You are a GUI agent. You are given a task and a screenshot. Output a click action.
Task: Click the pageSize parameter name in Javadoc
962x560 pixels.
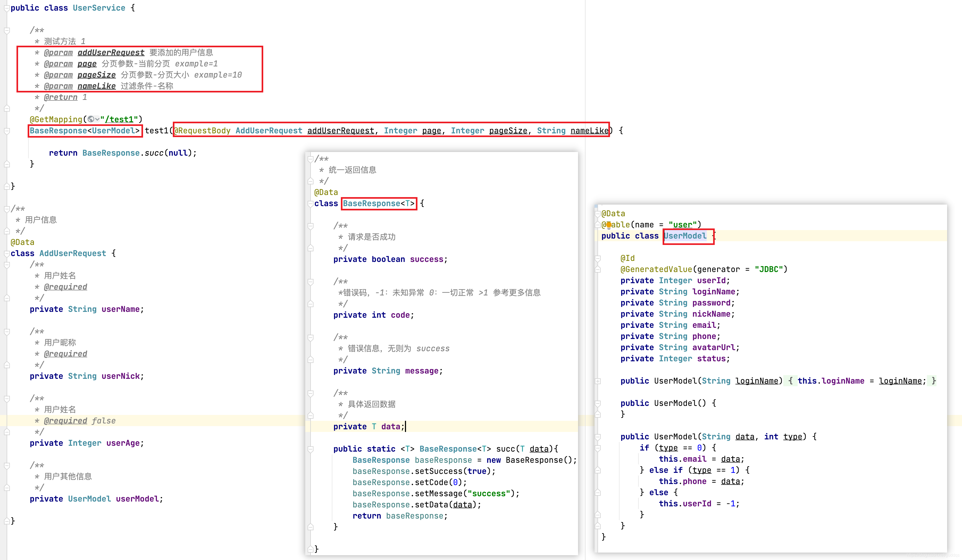point(97,75)
